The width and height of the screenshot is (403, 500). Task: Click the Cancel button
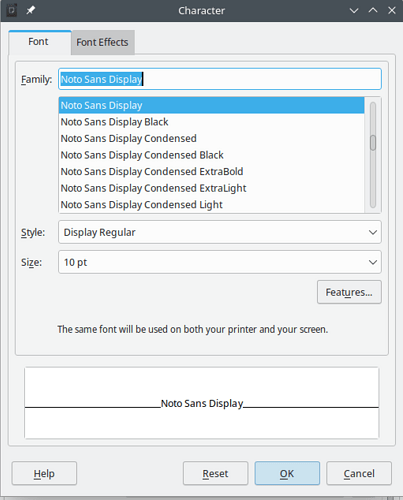359,473
